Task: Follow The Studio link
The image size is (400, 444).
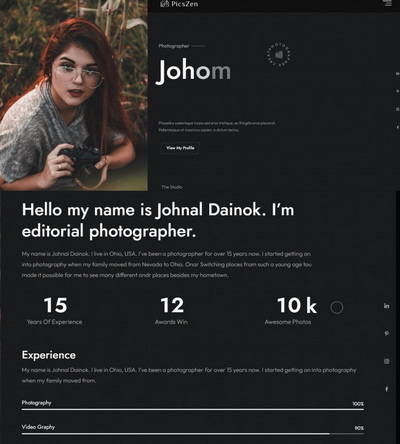Action: (x=172, y=187)
